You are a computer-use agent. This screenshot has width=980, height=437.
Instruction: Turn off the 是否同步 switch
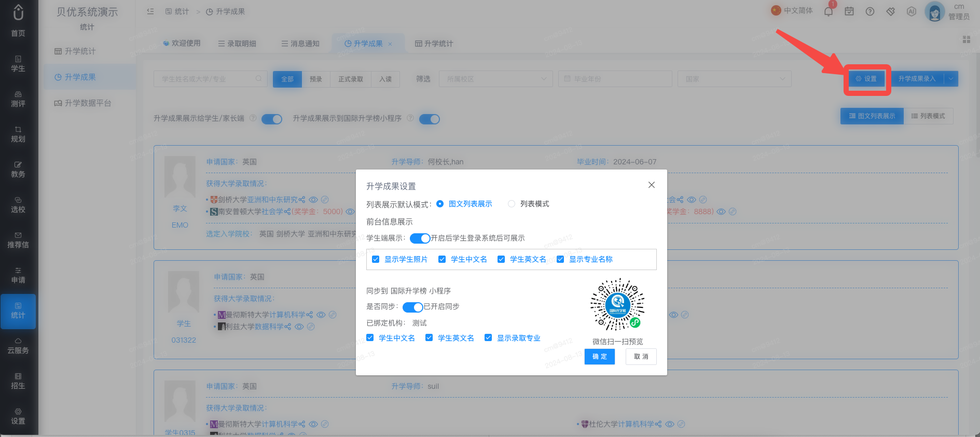[x=412, y=307]
